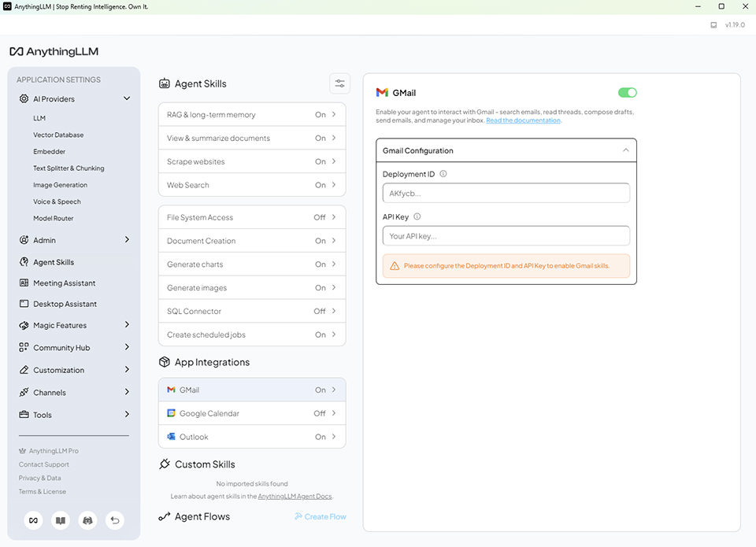This screenshot has height=547, width=756.
Task: Open Vector Database settings
Action: (x=58, y=135)
